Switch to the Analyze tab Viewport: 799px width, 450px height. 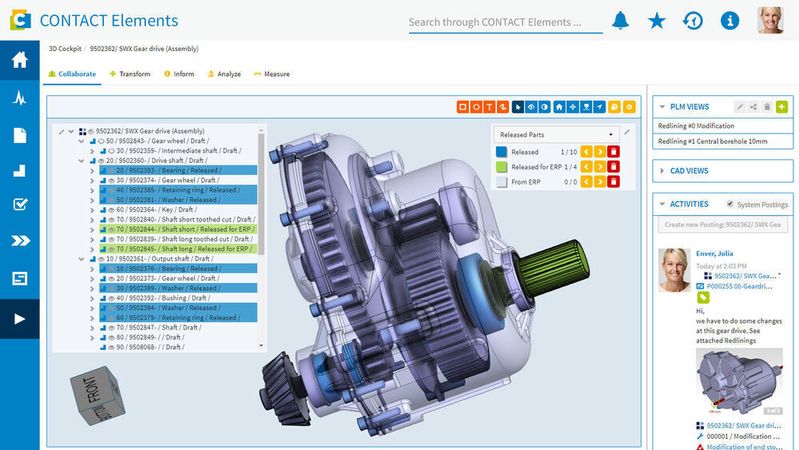(224, 74)
